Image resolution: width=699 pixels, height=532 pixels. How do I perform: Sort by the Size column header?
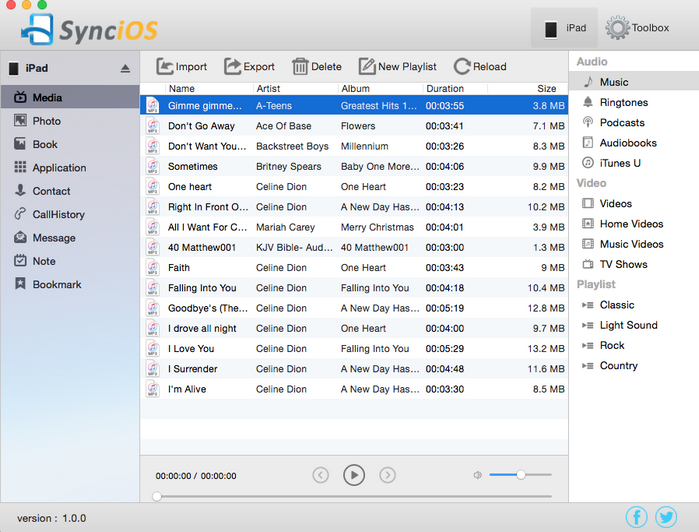pyautogui.click(x=527, y=88)
